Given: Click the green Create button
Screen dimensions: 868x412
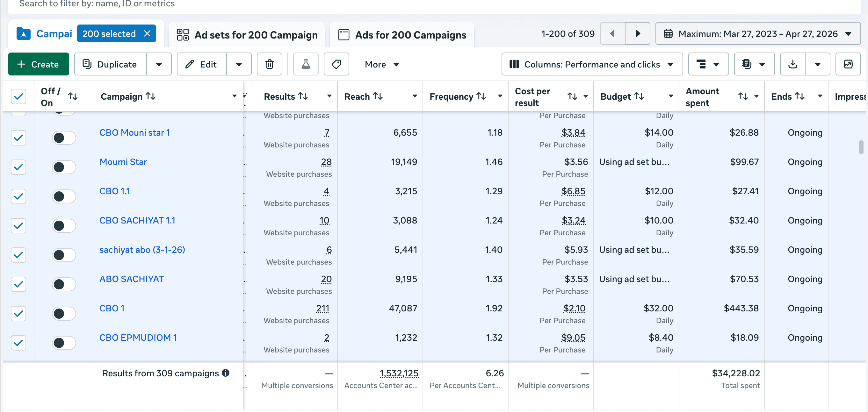Looking at the screenshot, I should pos(38,64).
